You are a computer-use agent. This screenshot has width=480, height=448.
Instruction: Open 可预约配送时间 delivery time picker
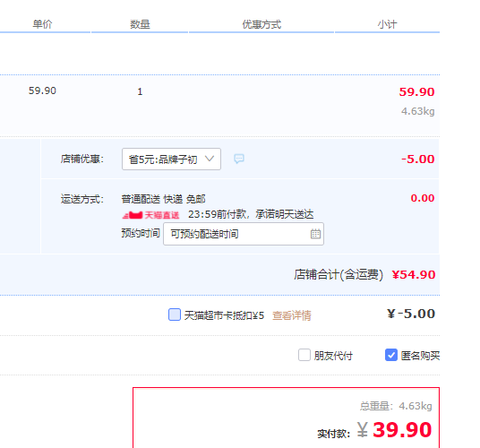244,234
